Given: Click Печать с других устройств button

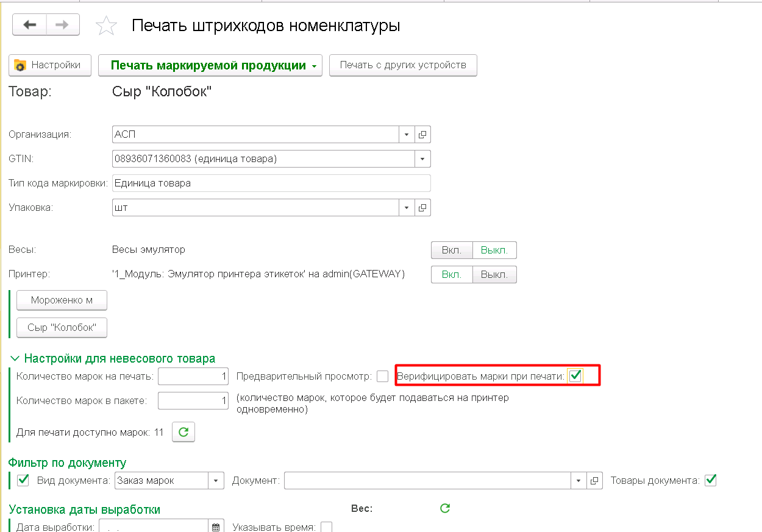Looking at the screenshot, I should click(x=403, y=65).
